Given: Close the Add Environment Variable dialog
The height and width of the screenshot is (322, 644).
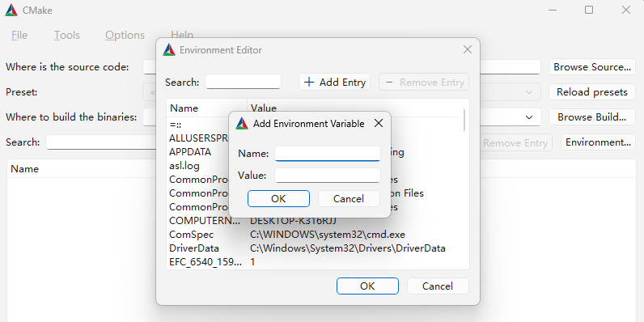Looking at the screenshot, I should 379,123.
